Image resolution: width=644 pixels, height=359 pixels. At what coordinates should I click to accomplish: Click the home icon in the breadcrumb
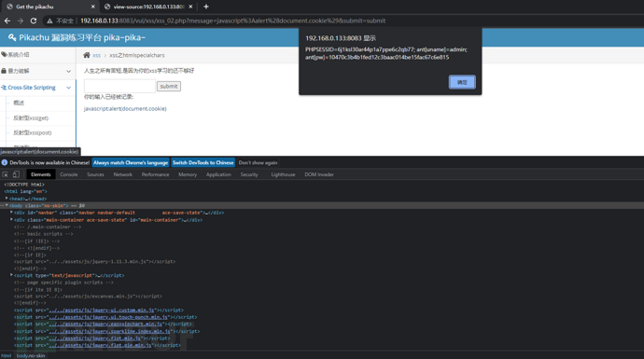tap(86, 55)
